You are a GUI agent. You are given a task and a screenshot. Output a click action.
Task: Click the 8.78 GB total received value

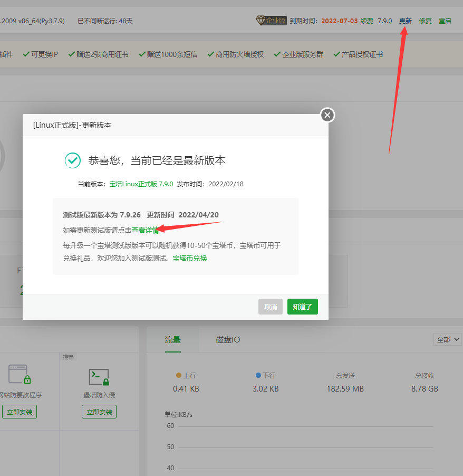(x=425, y=389)
